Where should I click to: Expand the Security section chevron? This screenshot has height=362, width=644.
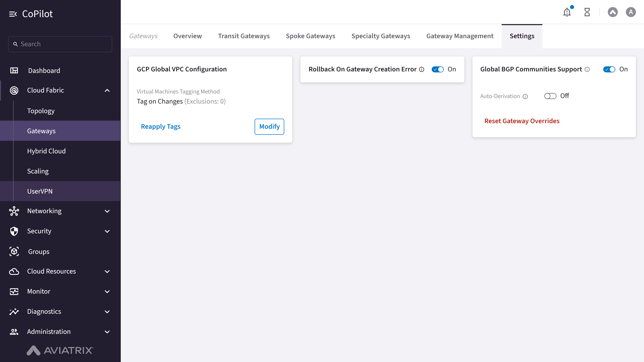click(x=107, y=231)
